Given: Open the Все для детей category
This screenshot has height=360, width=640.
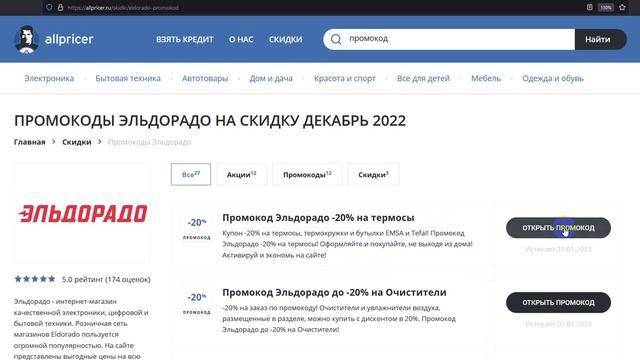Looking at the screenshot, I should [423, 78].
